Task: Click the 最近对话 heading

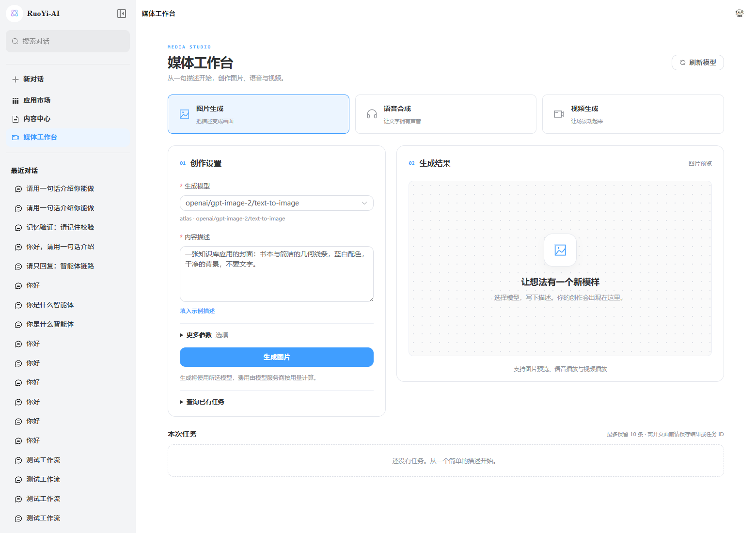Action: point(24,171)
